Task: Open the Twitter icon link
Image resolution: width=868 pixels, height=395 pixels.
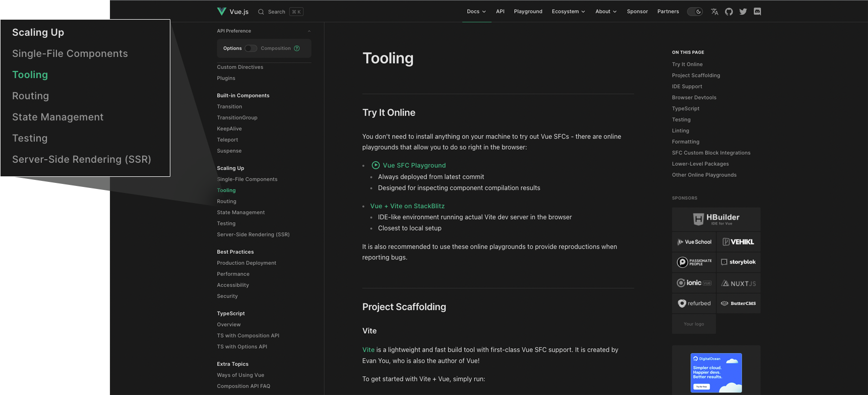Action: 743,12
